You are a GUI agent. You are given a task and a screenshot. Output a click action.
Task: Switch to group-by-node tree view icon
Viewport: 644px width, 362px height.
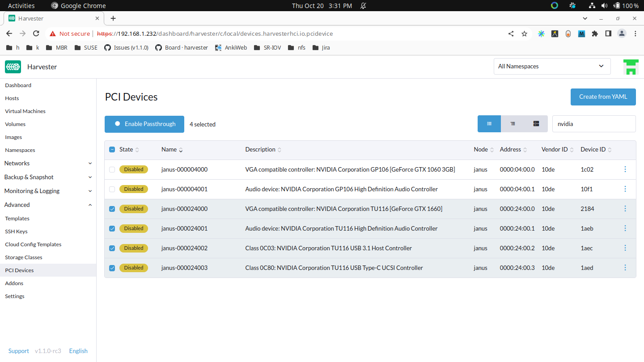(513, 124)
